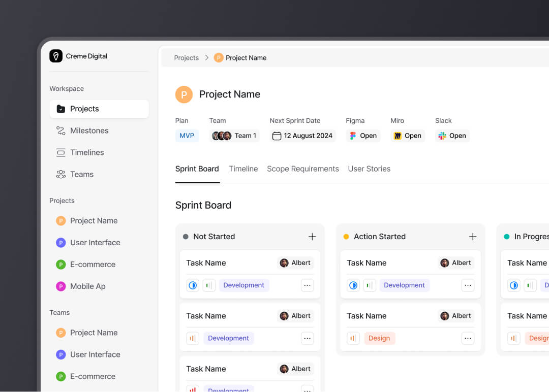Click the Team 1 button
The height and width of the screenshot is (392, 549).
[234, 136]
